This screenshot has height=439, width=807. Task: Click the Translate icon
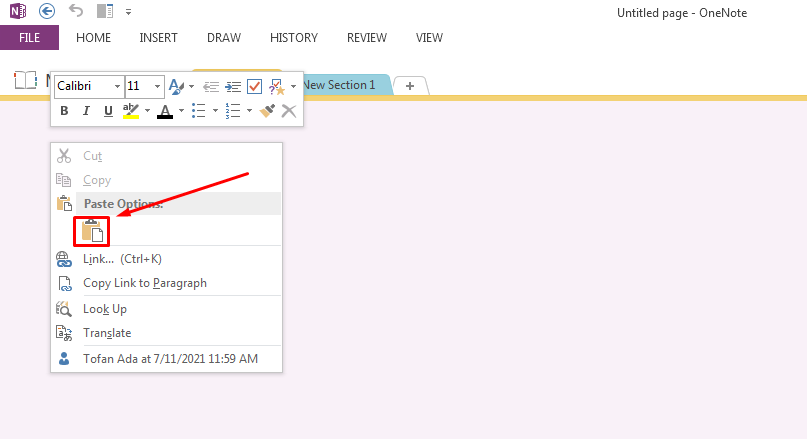64,333
